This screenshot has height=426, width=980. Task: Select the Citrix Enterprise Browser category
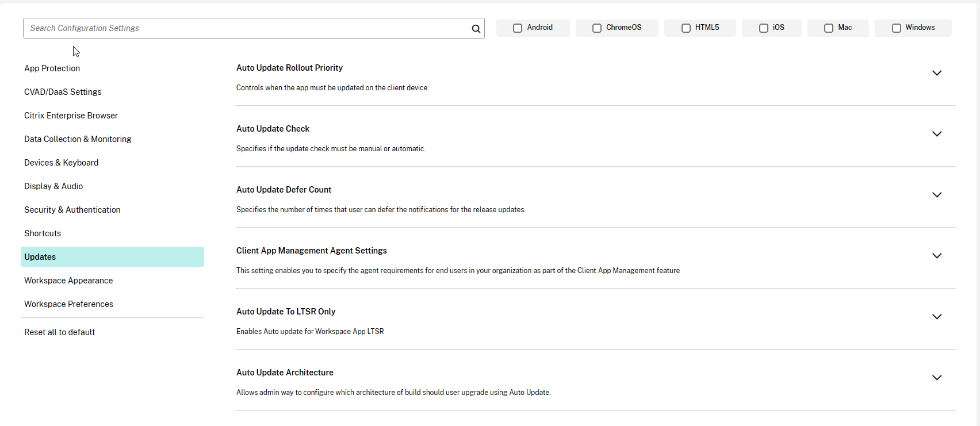pos(71,116)
